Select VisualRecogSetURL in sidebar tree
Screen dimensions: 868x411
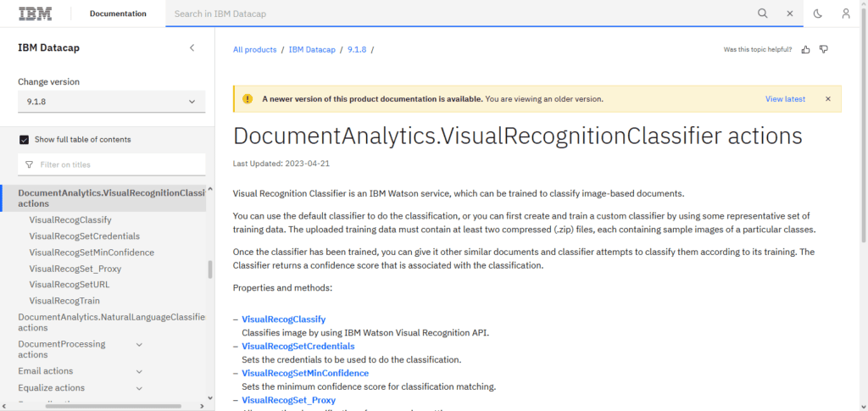click(70, 285)
